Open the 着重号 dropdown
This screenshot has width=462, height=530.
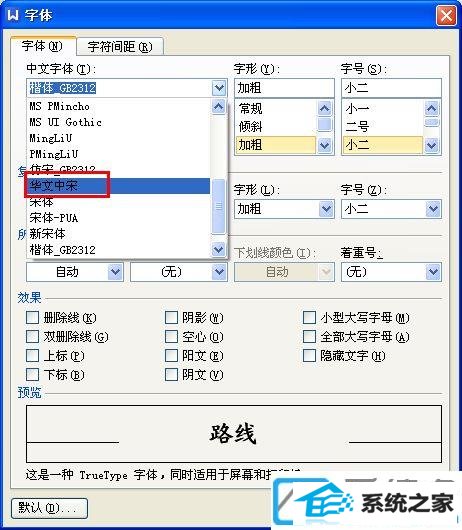click(x=433, y=271)
